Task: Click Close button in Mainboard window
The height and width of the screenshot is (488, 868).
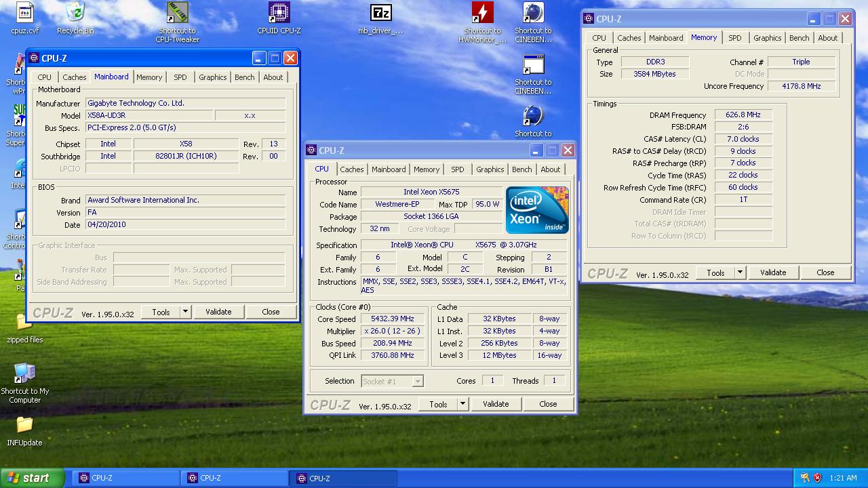Action: click(271, 312)
